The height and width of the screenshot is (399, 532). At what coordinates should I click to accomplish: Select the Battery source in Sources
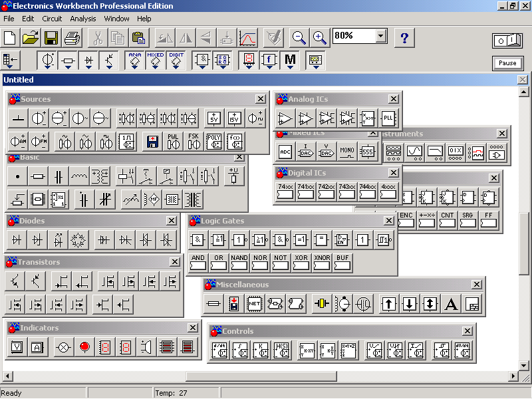(39, 118)
